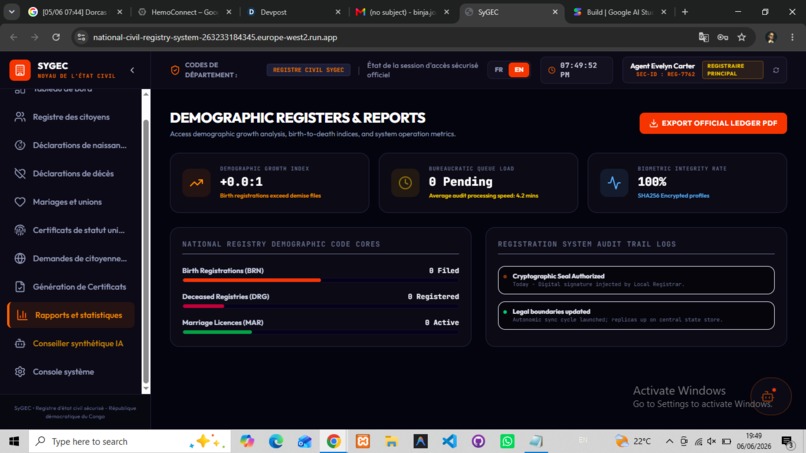The image size is (806, 453).
Task: Click the Deceased Registries (DRG) progress bar
Action: tap(320, 306)
